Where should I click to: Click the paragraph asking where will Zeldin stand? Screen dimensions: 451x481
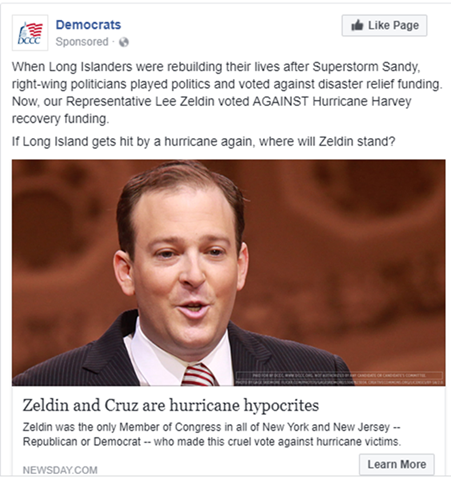[203, 141]
